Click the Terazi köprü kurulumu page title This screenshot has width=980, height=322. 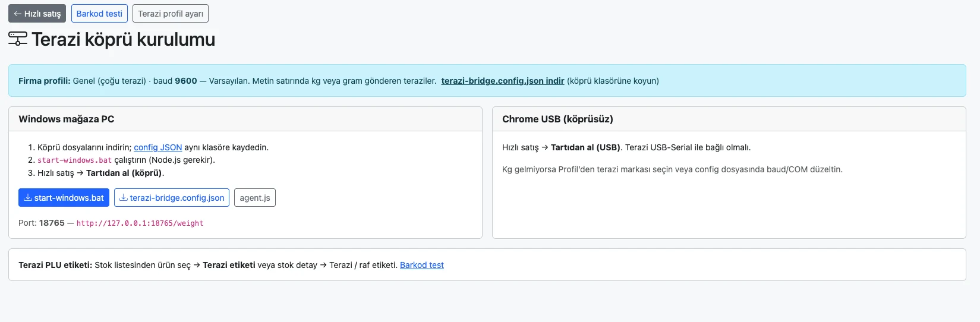[124, 39]
